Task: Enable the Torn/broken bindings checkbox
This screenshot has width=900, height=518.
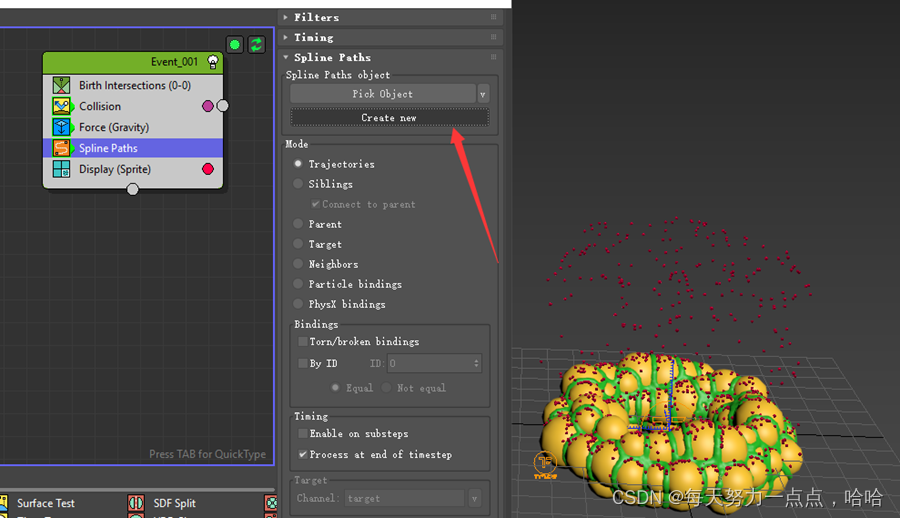Action: pos(302,341)
